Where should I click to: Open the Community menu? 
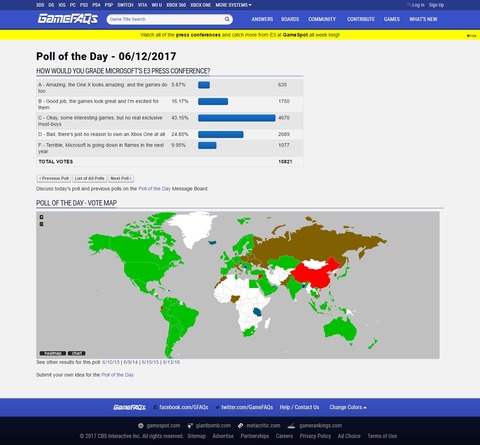tap(322, 19)
